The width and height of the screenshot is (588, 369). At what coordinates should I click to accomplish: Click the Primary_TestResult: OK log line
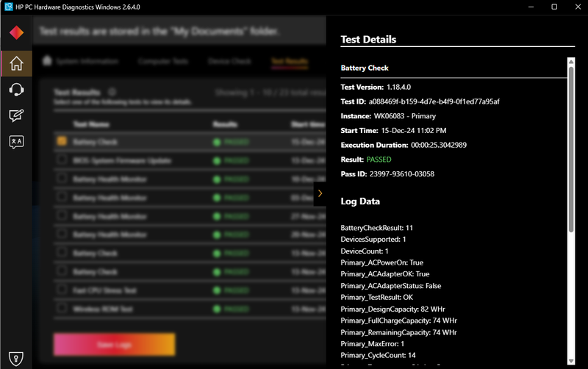376,298
